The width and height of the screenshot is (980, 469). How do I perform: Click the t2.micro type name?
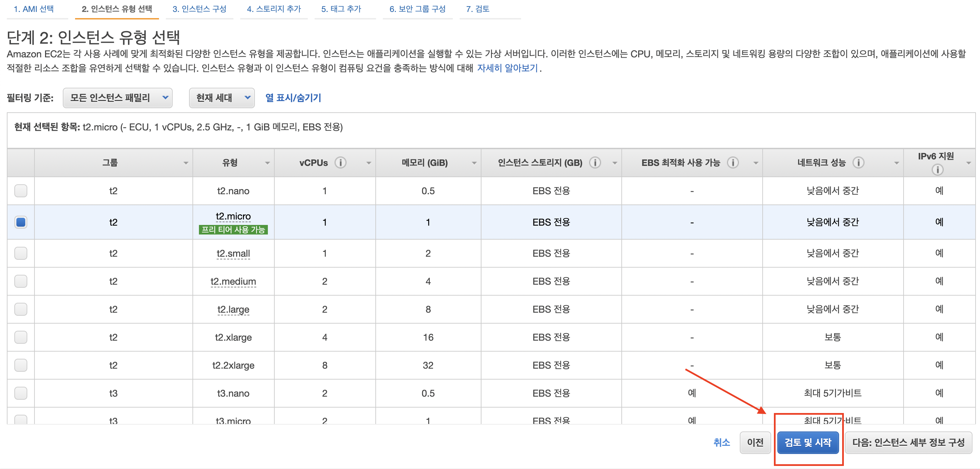[233, 216]
